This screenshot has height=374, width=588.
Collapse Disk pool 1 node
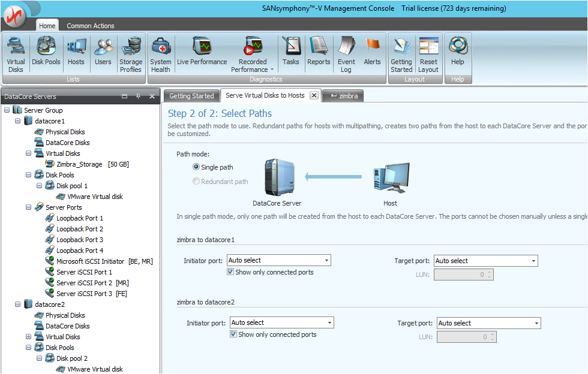40,185
